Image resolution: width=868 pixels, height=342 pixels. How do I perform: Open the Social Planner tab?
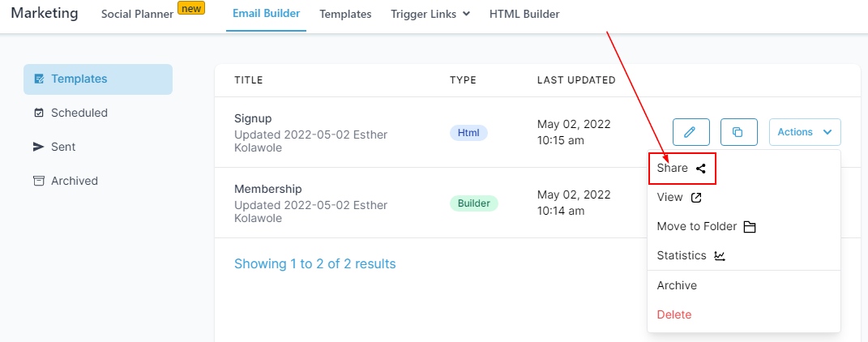coord(137,14)
